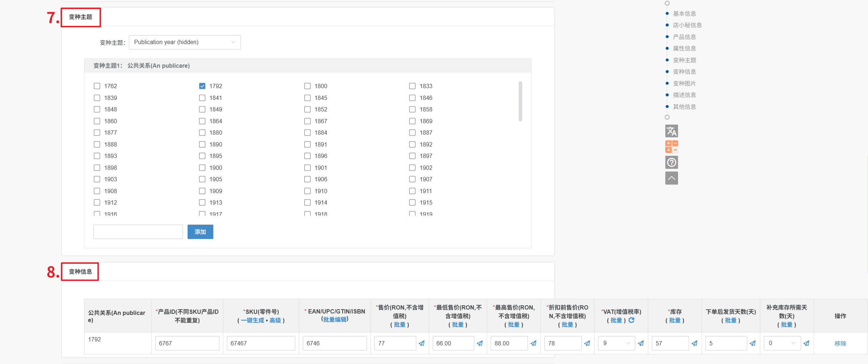The image size is (868, 364).
Task: Open the restock days dropdown showing 0
Action: click(x=782, y=343)
